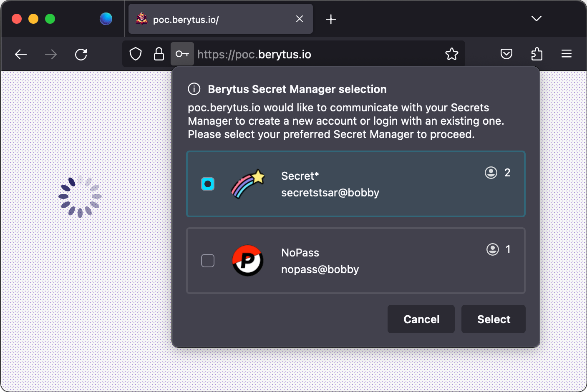Click the red macOS close window button
Screen dimensions: 587x392
(x=17, y=19)
